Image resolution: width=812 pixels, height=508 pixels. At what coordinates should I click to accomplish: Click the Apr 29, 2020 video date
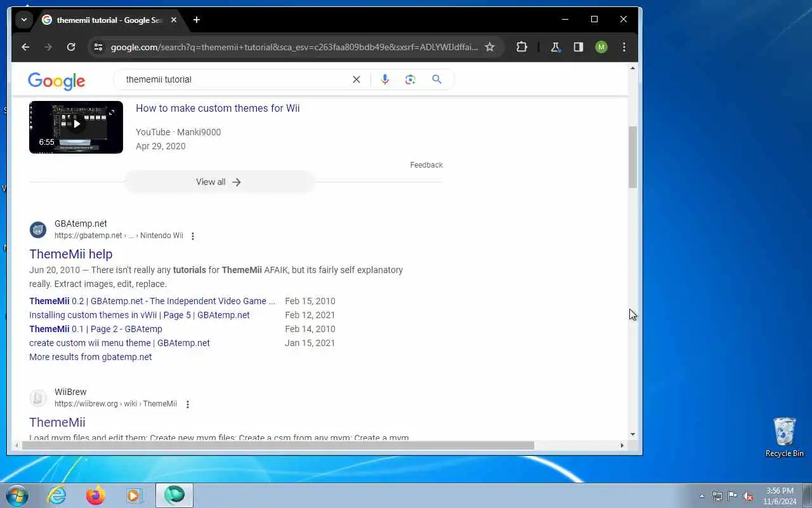click(160, 146)
